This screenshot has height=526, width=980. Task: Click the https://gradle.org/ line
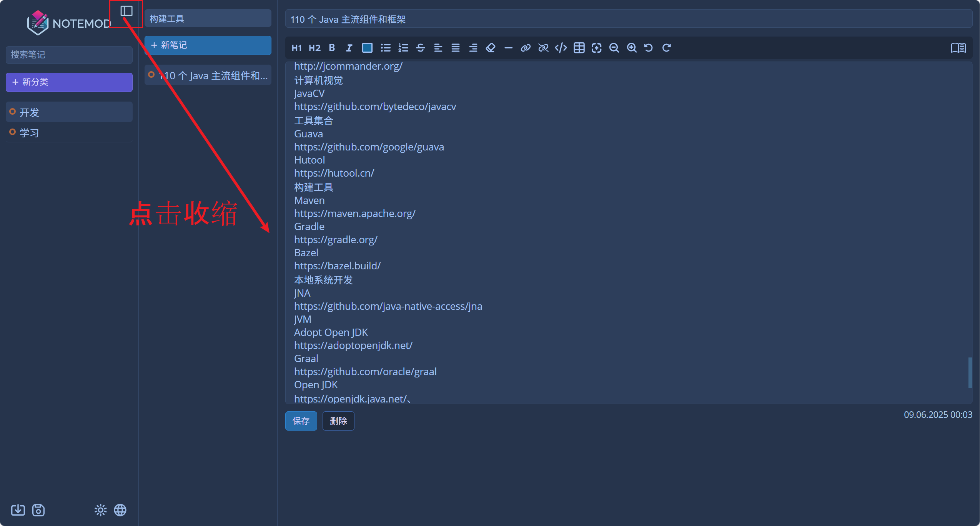click(x=336, y=240)
